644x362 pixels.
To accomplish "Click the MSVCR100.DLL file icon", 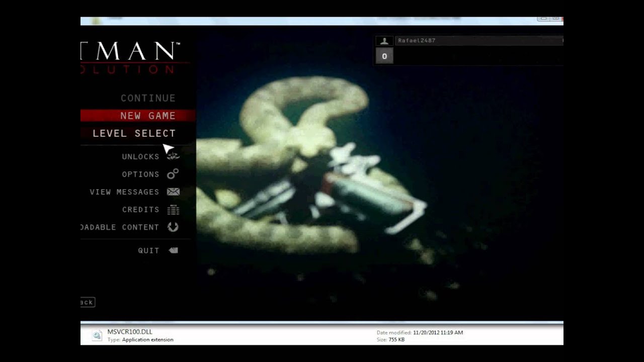I will (97, 336).
